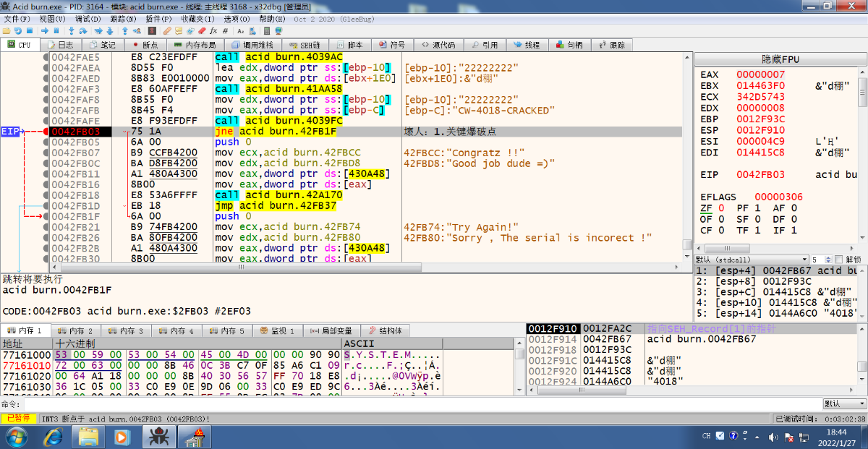This screenshot has height=449, width=868.
Task: Open the 默认 (stdcall) calling convention dropdown
Action: [x=751, y=260]
